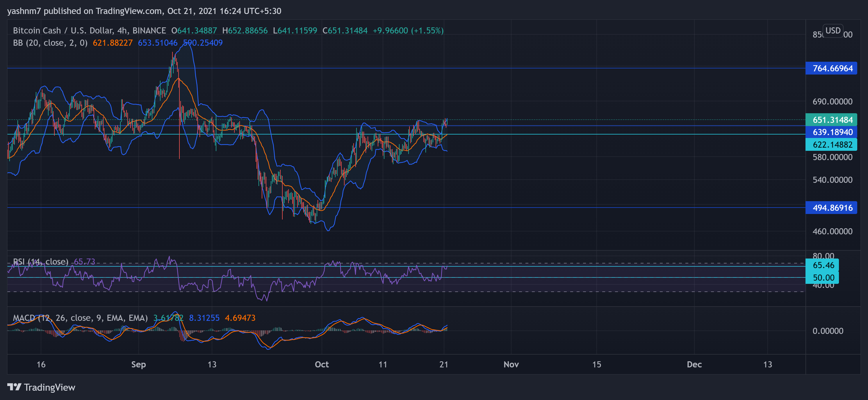Image resolution: width=868 pixels, height=400 pixels.
Task: Click the RSI 65.46 value label
Action: click(x=822, y=265)
